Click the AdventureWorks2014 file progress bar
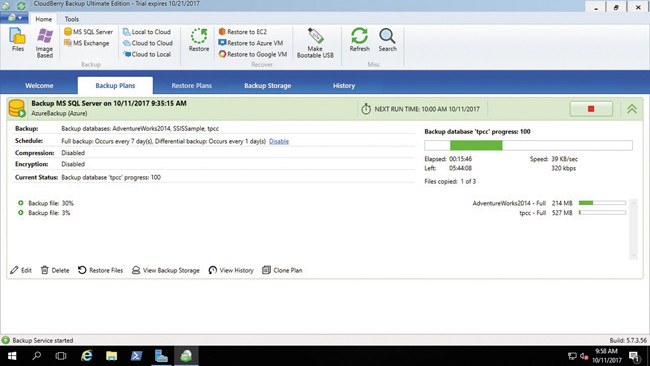 pyautogui.click(x=602, y=203)
